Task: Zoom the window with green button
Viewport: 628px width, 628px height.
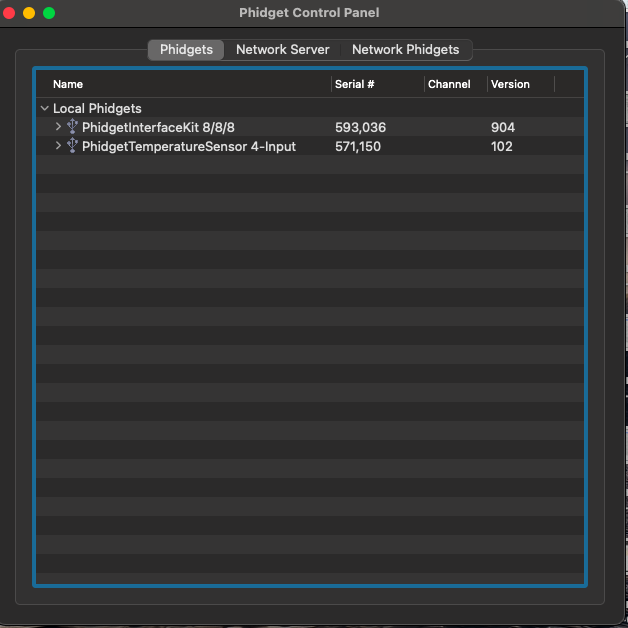Action: [49, 13]
